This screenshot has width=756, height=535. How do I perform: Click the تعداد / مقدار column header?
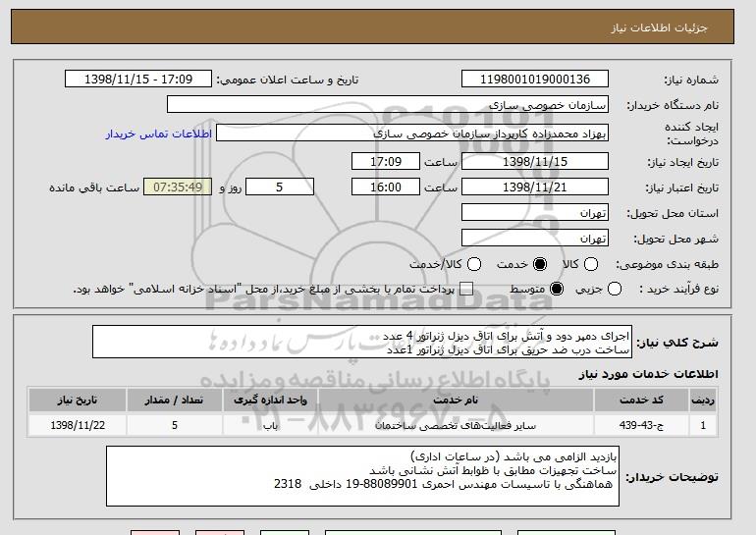[175, 401]
